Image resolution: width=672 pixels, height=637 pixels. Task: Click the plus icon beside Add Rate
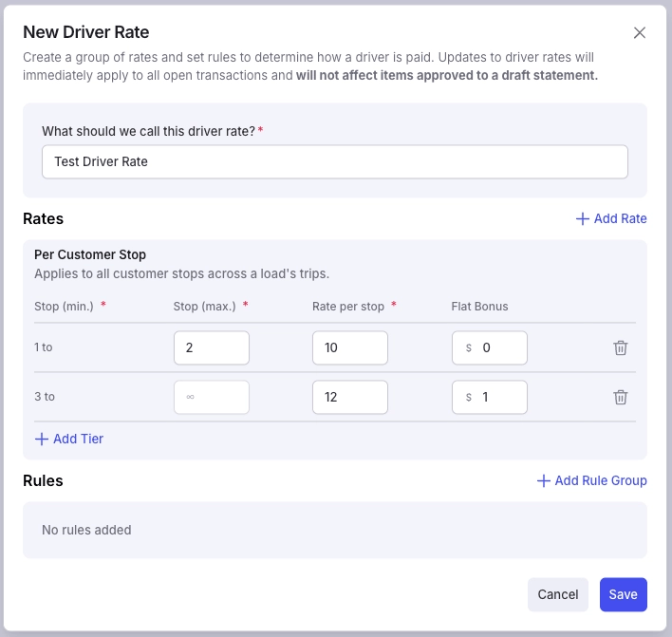pos(583,218)
